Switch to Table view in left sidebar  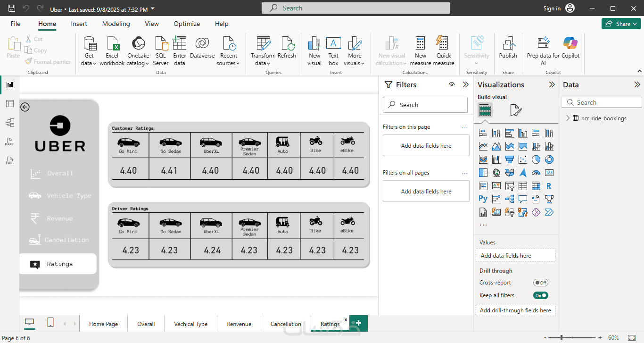point(9,104)
